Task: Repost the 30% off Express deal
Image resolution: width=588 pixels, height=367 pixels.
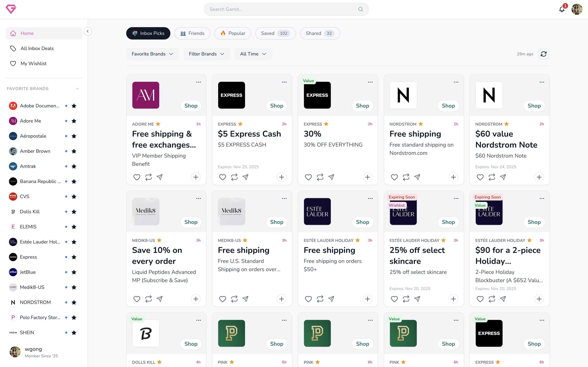Action: [x=320, y=177]
